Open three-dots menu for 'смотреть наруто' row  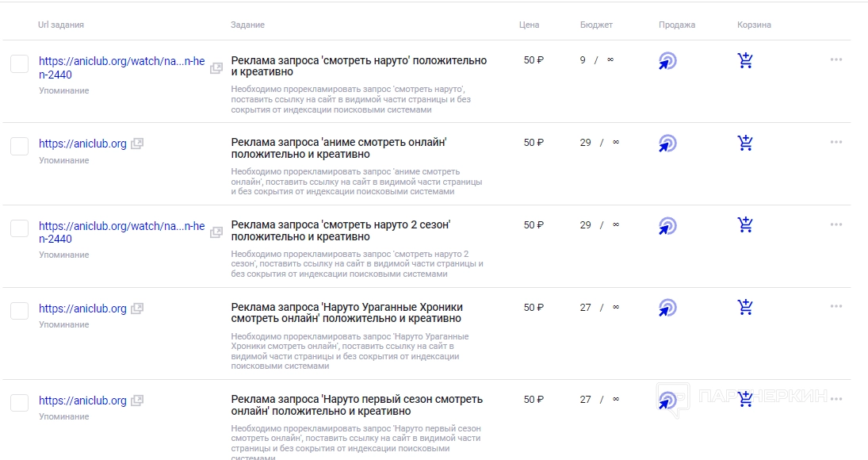tap(836, 59)
